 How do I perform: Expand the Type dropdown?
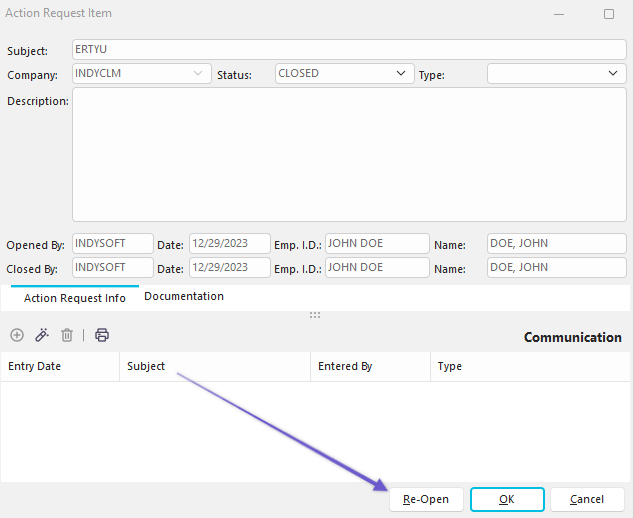(x=613, y=74)
